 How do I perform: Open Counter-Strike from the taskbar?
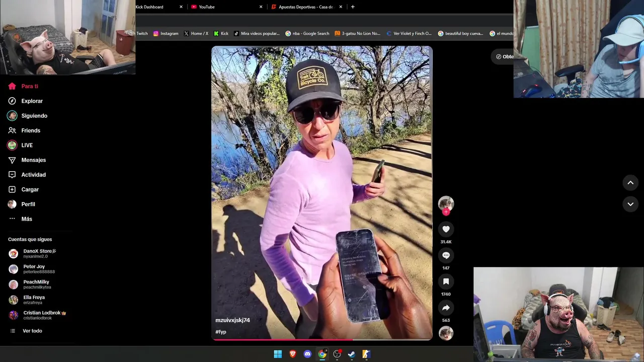tap(366, 354)
